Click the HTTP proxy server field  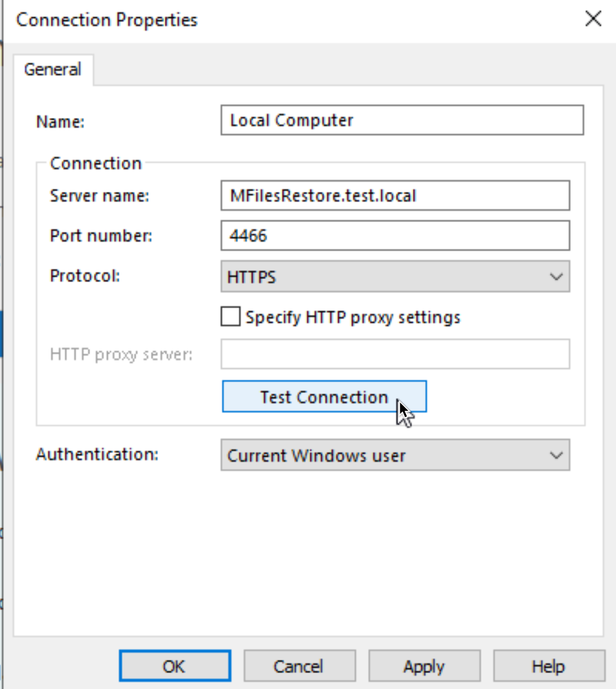tap(395, 354)
